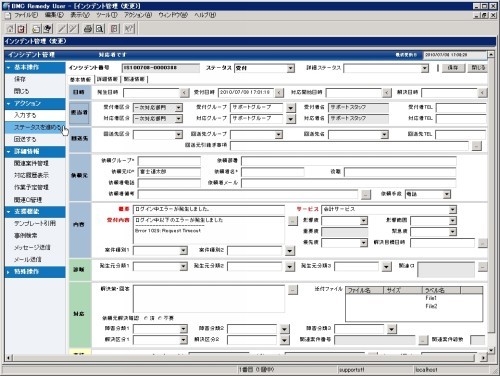Click the home icon in the toolbar
Screen dimensions: 500x376
[x=10, y=29]
